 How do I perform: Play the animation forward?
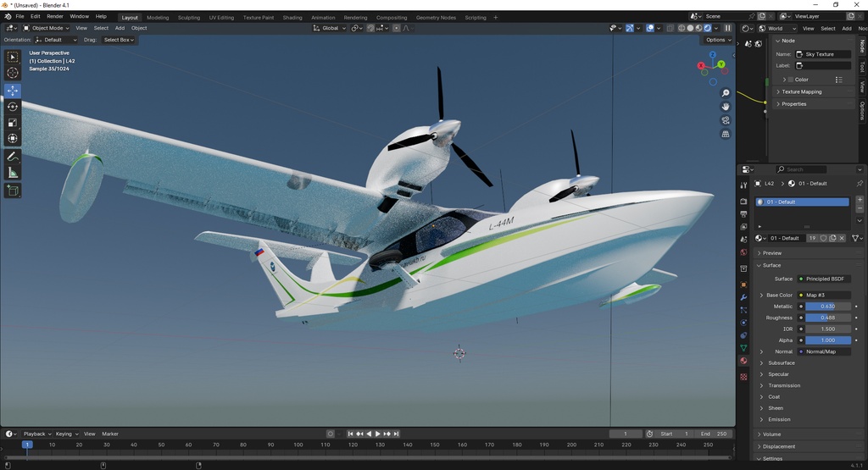coord(378,434)
